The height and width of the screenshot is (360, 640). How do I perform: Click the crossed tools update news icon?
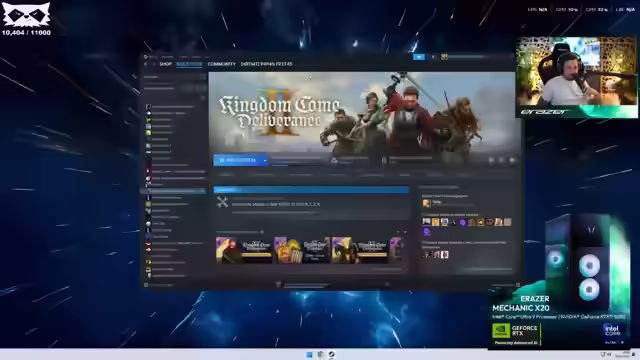click(x=222, y=202)
